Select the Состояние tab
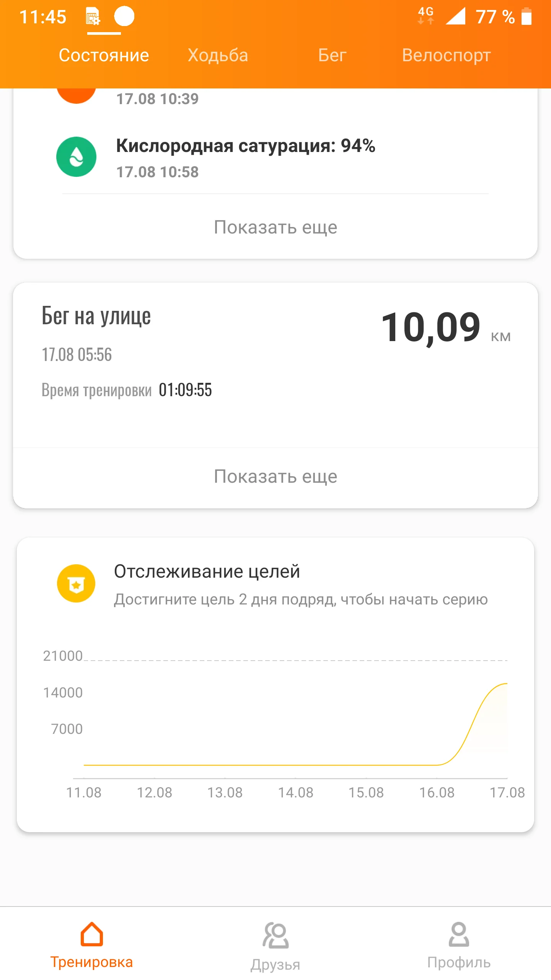551x980 pixels. [104, 56]
